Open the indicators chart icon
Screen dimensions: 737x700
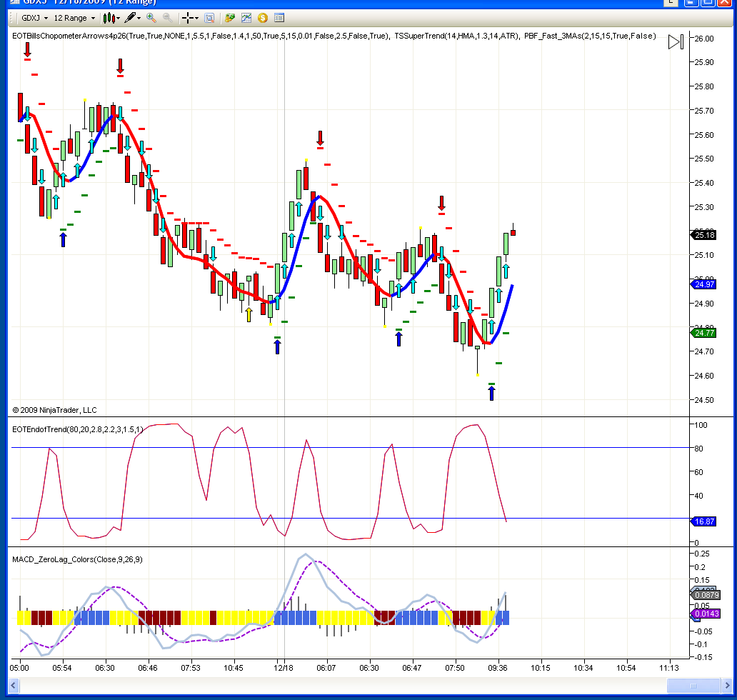(246, 19)
